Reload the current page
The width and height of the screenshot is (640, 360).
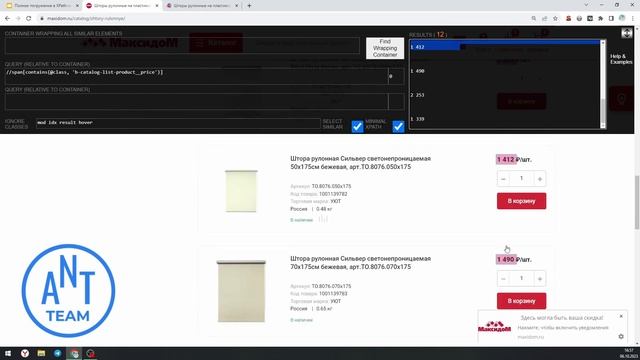(x=29, y=18)
